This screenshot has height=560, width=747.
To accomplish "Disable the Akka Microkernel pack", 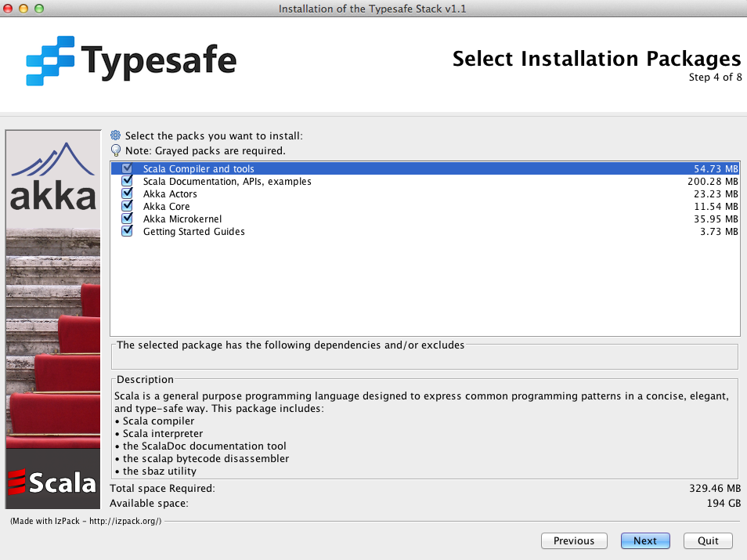I will 127,219.
